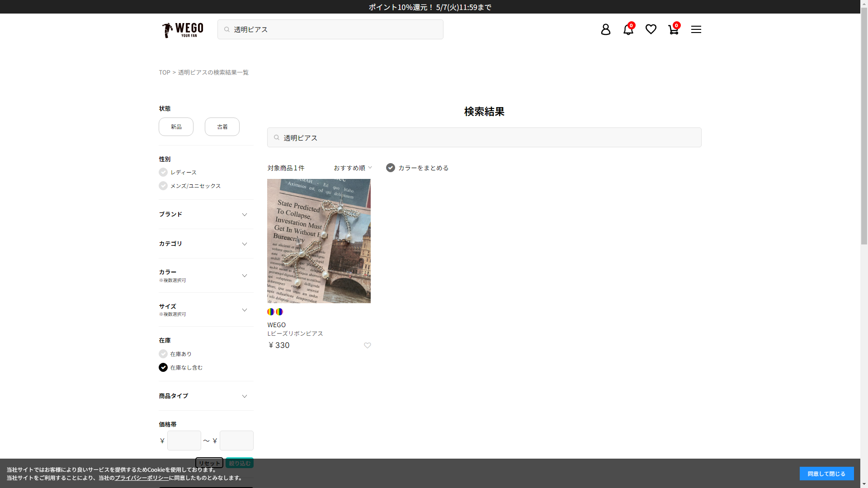Open the おすすめ順 sort dropdown
Screen dimensions: 868x488
tap(353, 168)
